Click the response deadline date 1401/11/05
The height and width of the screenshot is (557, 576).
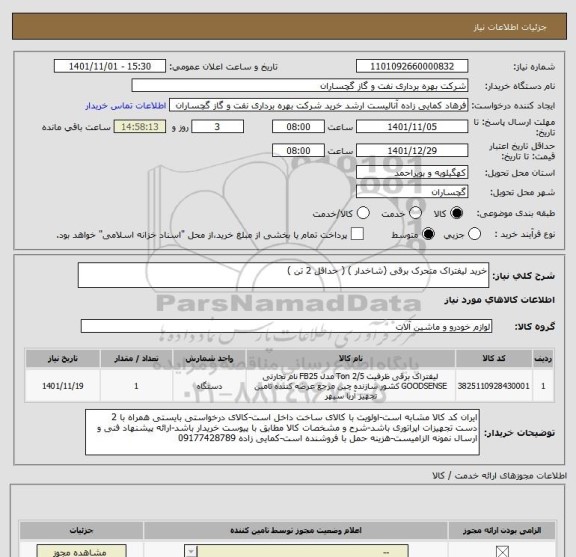(x=412, y=127)
